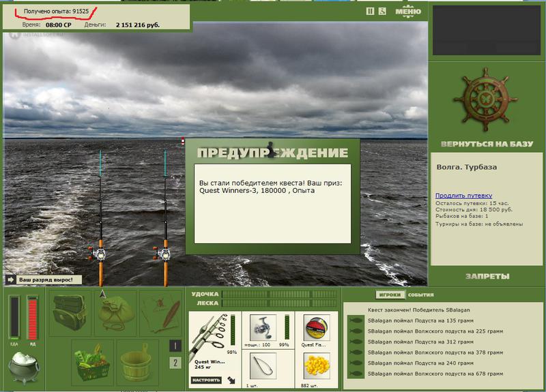Click the quest winner prize message text
546x392 pixels.
point(270,187)
